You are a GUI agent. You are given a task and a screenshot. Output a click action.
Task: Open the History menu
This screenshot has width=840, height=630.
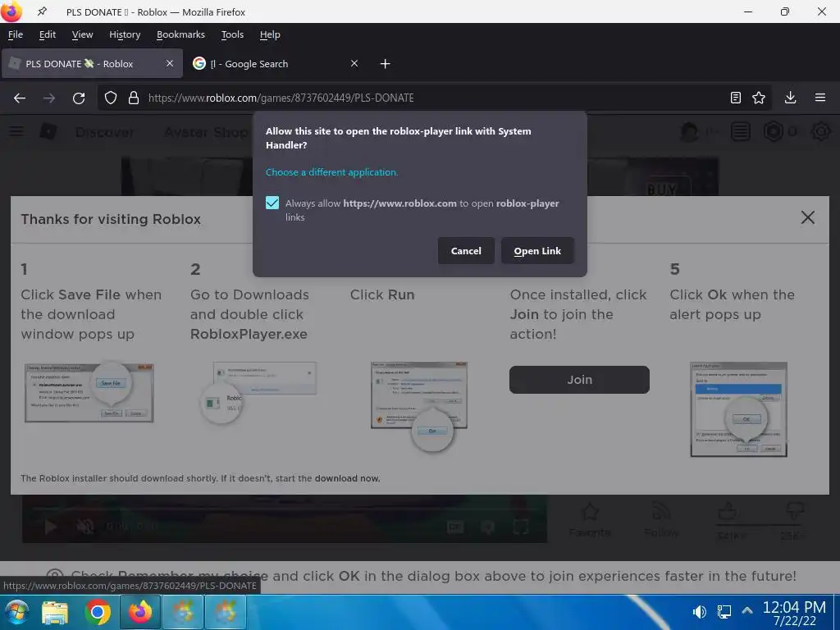pos(125,34)
